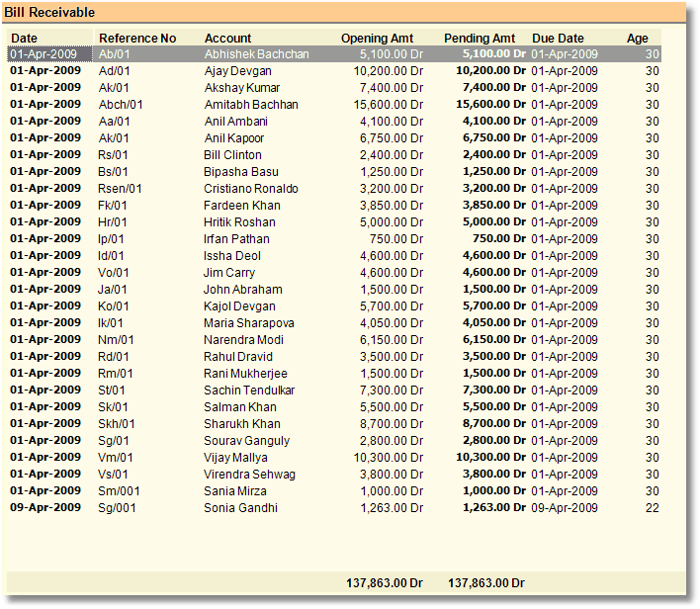Click the Pending Amt column header
The height and width of the screenshot is (609, 700).
(480, 38)
